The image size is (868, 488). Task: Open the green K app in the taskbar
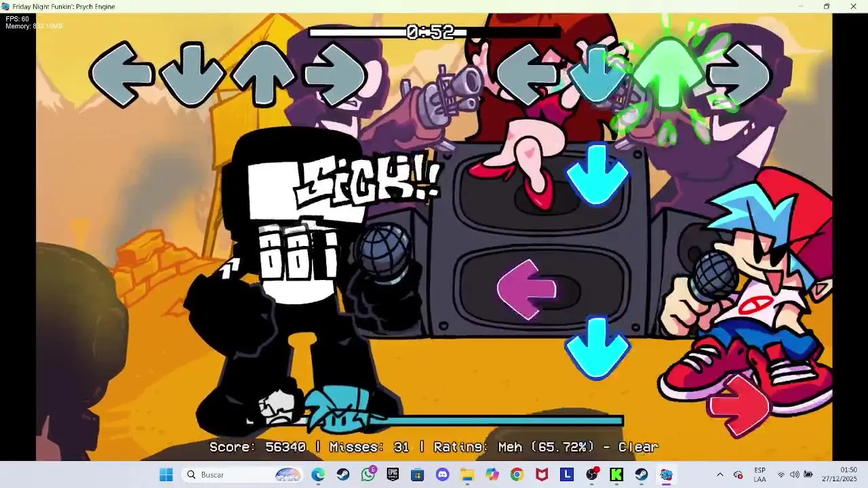pos(616,474)
